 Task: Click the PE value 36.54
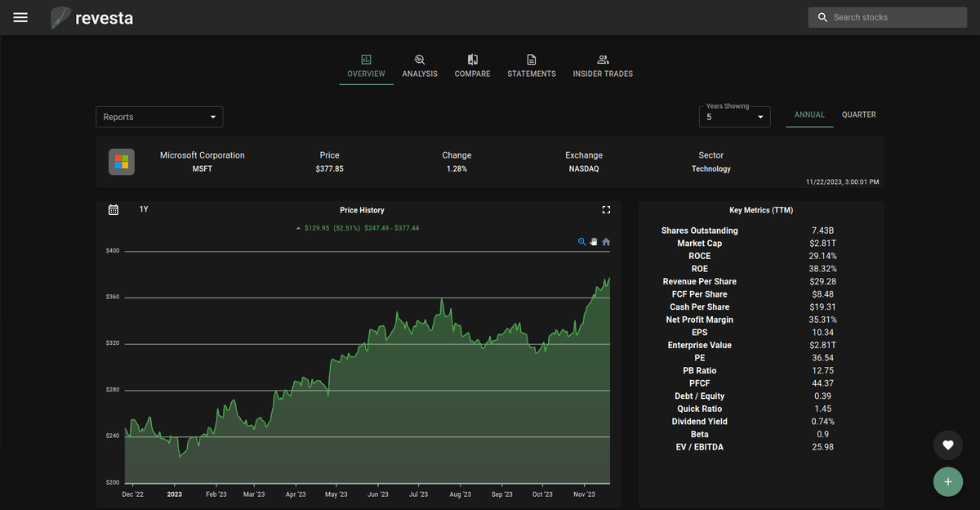(822, 358)
